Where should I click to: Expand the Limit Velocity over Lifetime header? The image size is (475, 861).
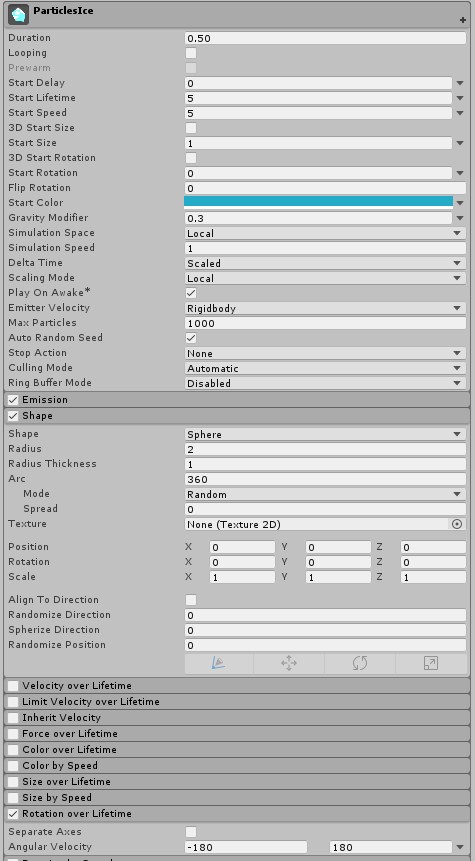click(237, 702)
